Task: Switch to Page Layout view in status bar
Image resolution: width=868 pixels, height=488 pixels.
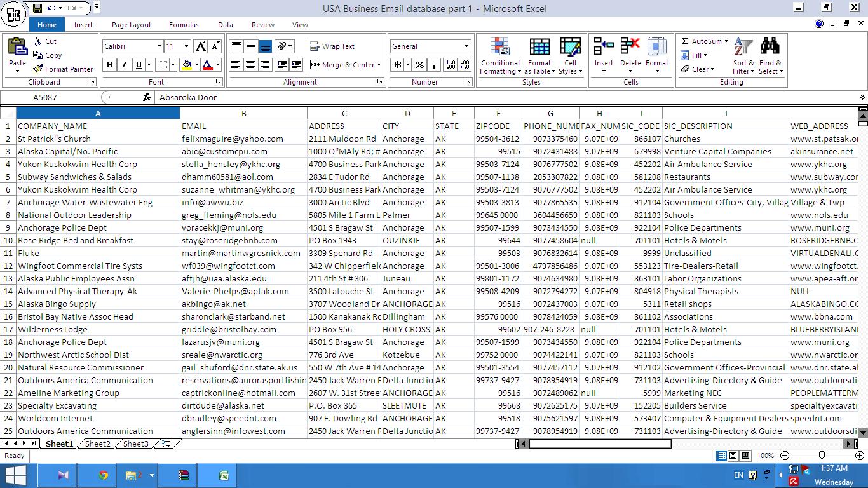Action: tap(733, 456)
